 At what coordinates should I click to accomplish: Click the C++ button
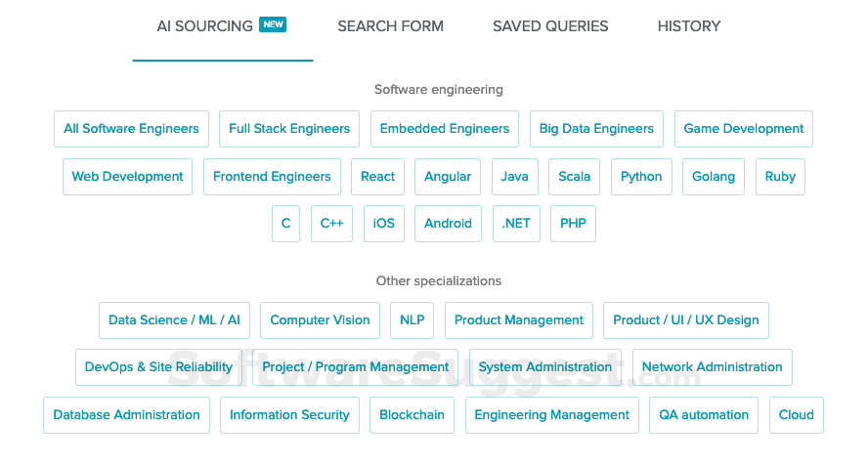pyautogui.click(x=332, y=224)
